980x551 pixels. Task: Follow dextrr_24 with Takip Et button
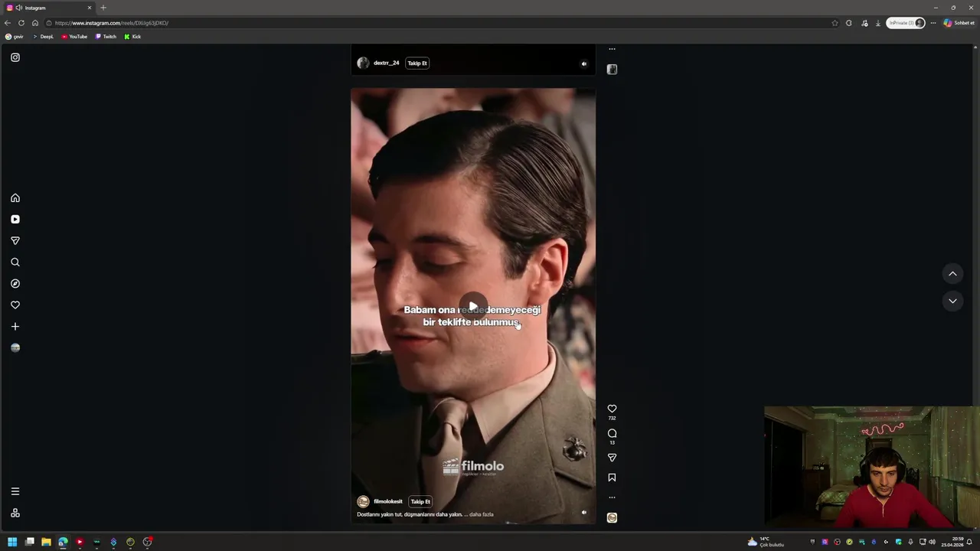pyautogui.click(x=417, y=64)
